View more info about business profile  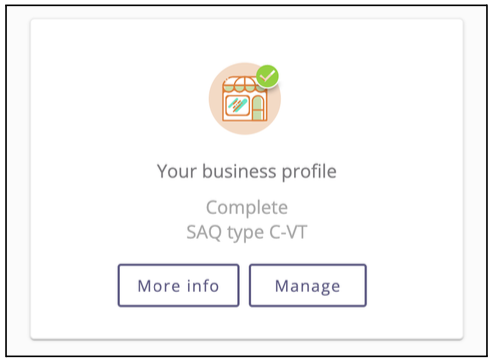[179, 285]
